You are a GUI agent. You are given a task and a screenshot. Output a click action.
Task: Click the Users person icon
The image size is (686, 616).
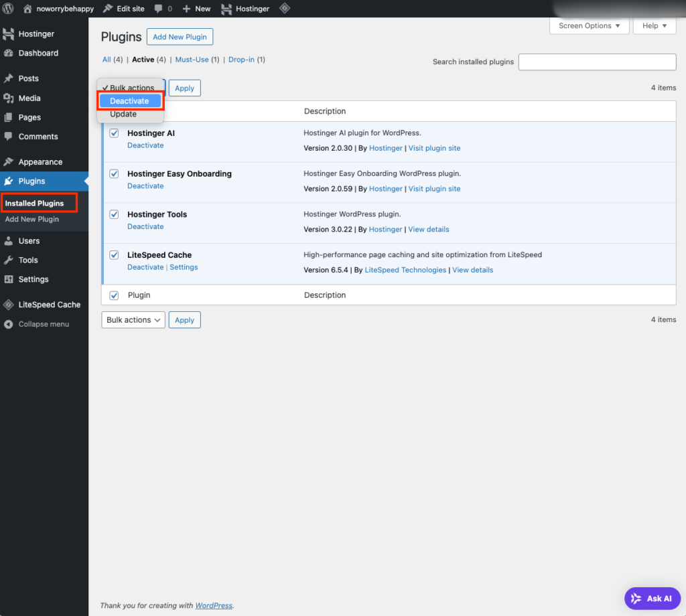(x=8, y=241)
